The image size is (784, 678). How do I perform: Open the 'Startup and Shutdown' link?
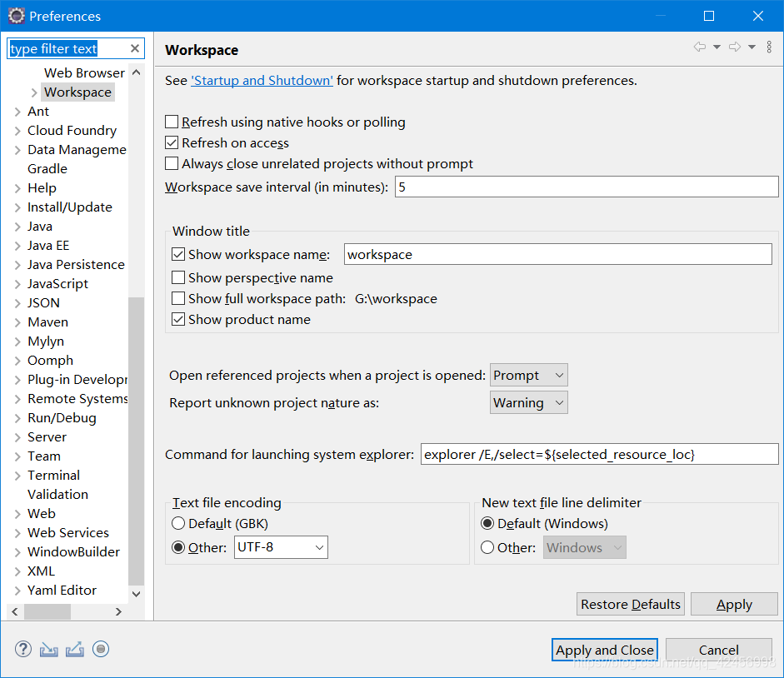coord(262,81)
